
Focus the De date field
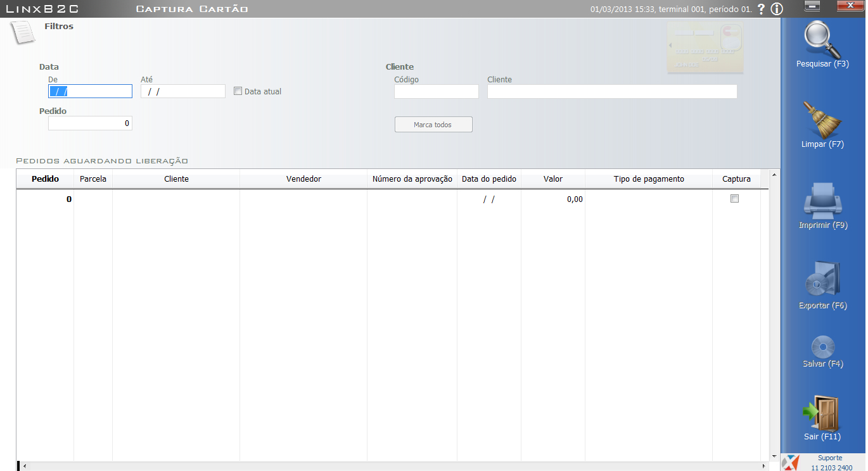tap(90, 91)
